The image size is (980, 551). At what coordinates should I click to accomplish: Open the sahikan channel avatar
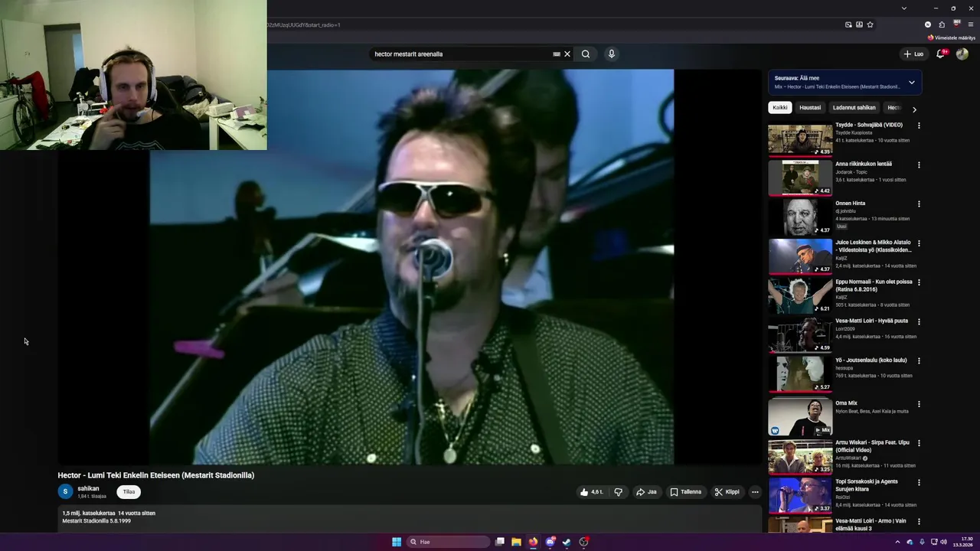(x=65, y=492)
